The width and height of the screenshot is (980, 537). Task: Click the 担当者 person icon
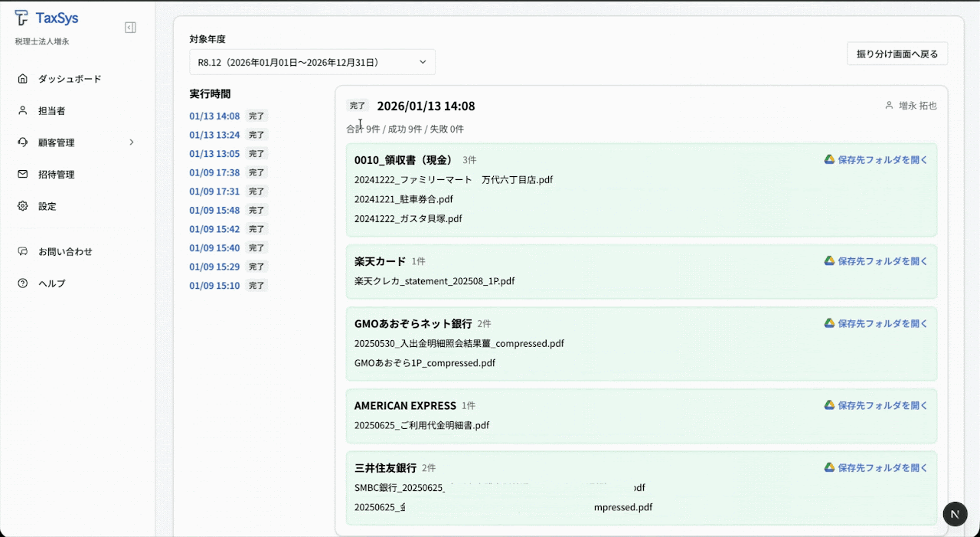click(x=22, y=110)
